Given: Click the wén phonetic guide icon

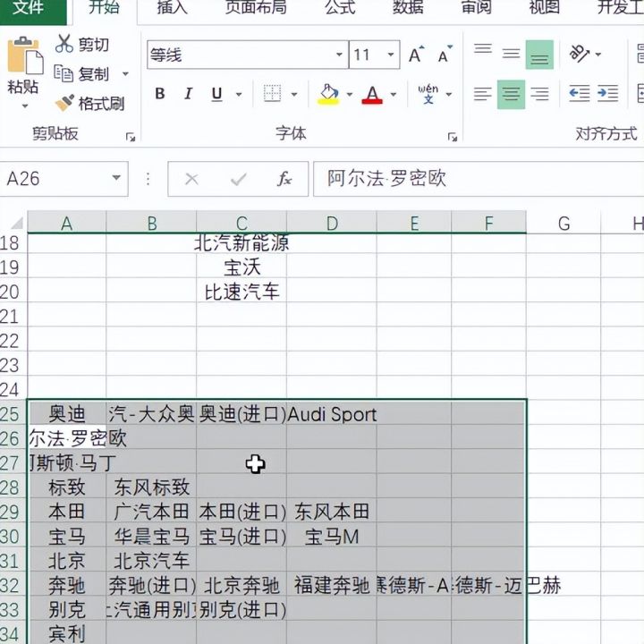Looking at the screenshot, I should (x=428, y=94).
